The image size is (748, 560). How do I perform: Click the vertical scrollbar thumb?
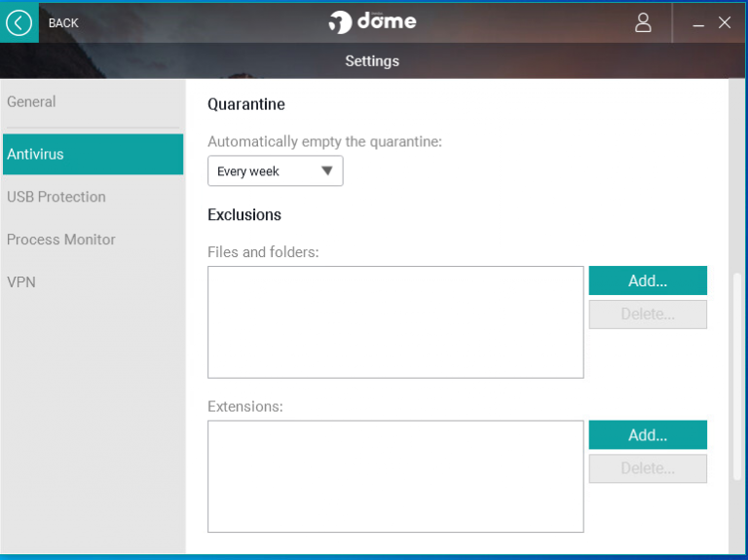[x=736, y=375]
